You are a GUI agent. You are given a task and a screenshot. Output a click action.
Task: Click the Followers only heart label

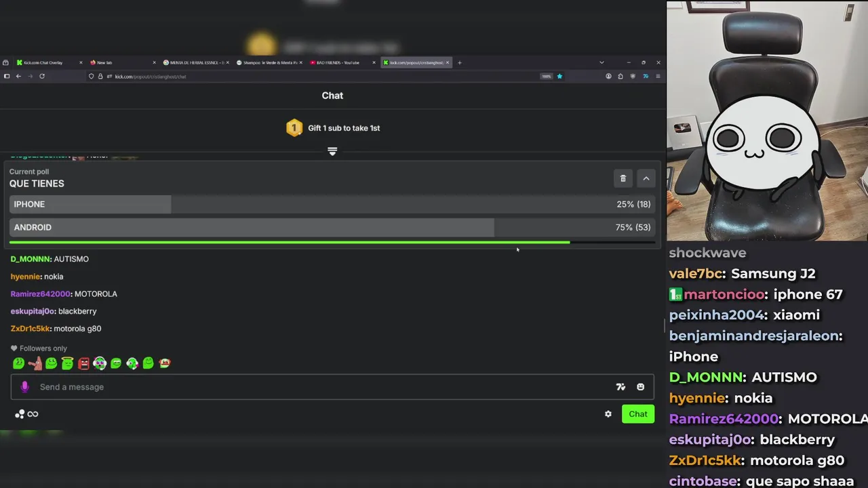pos(39,348)
